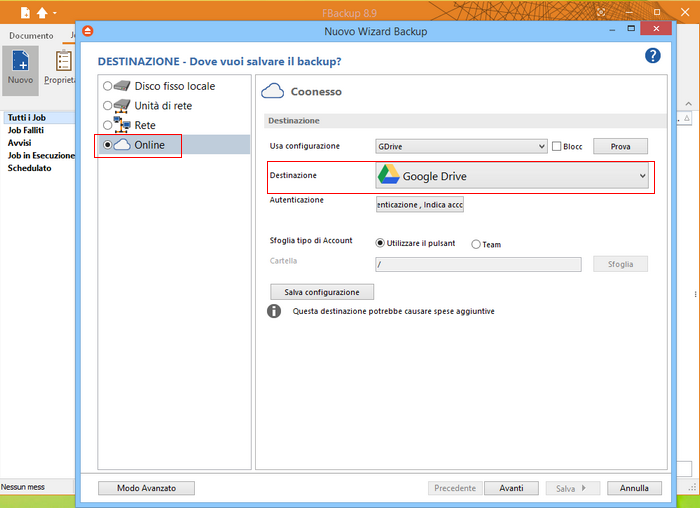Click the Avanti button
The width and height of the screenshot is (700, 508).
tap(511, 488)
